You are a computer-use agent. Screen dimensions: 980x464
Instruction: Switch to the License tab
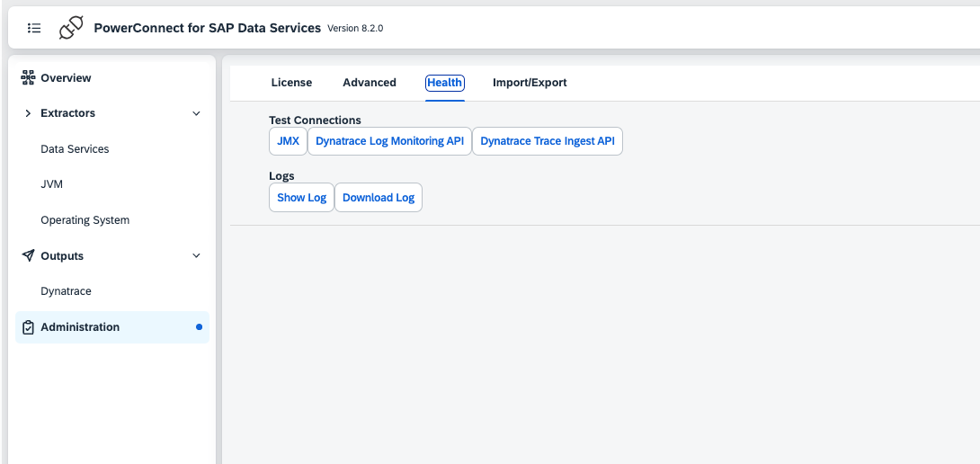291,83
